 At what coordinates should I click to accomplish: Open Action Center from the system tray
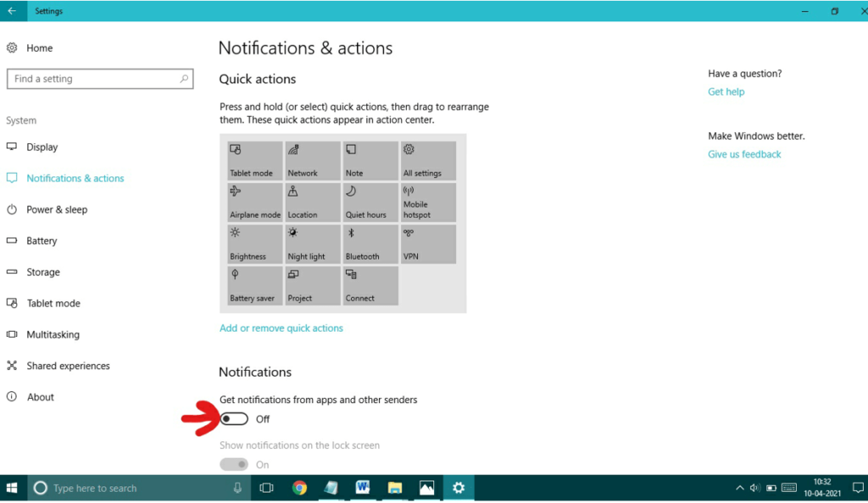[x=857, y=488]
